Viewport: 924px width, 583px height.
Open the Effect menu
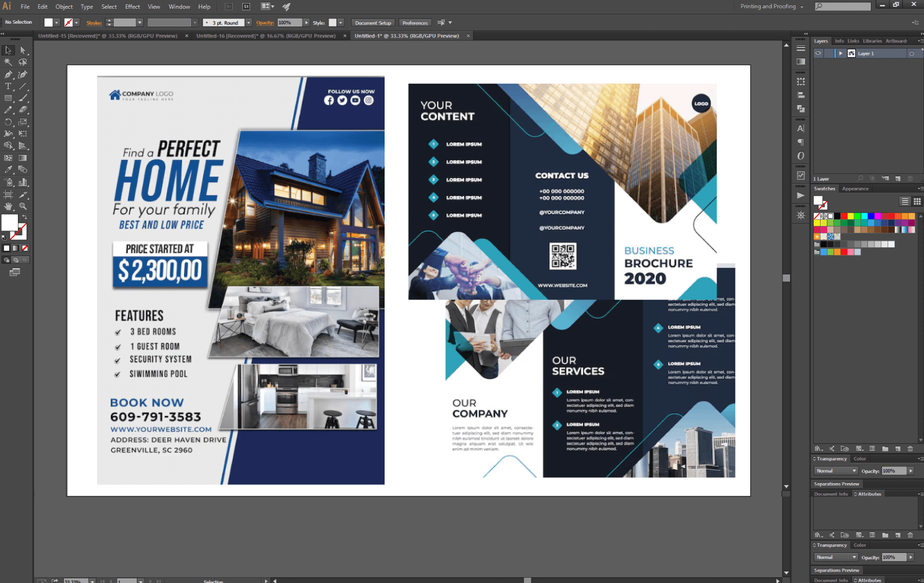coord(132,7)
